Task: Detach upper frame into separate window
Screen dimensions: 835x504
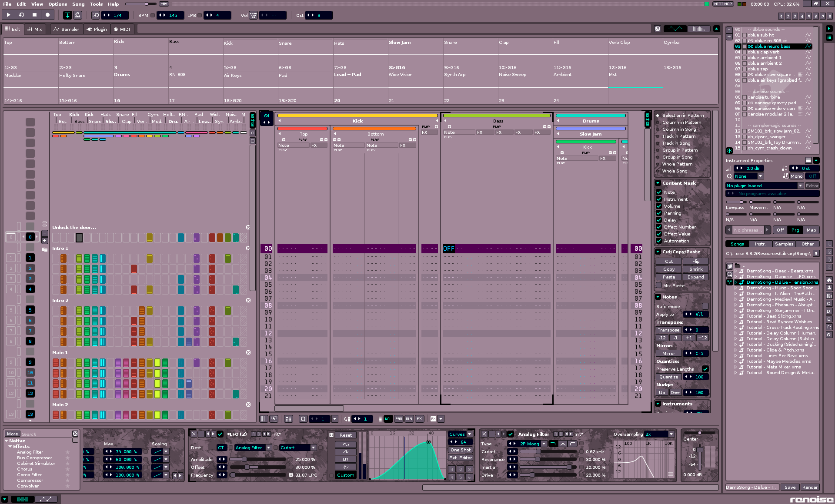Action: click(658, 29)
